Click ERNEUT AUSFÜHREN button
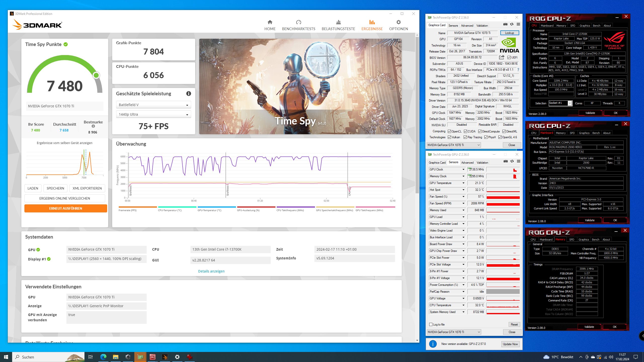Screen dimensions: 644x362 coord(66,208)
